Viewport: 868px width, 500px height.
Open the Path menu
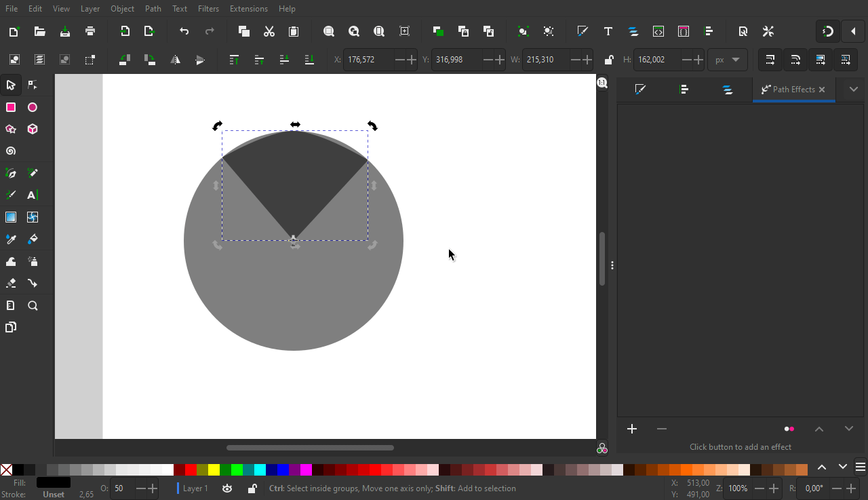point(153,8)
